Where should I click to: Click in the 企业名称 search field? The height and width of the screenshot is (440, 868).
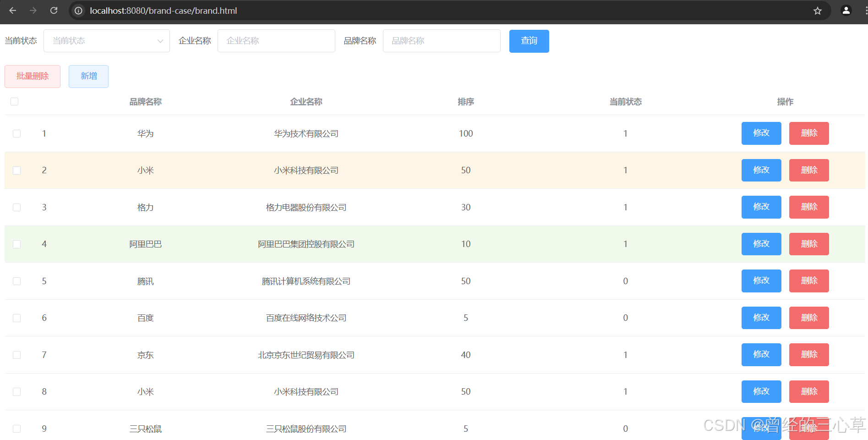tap(276, 41)
